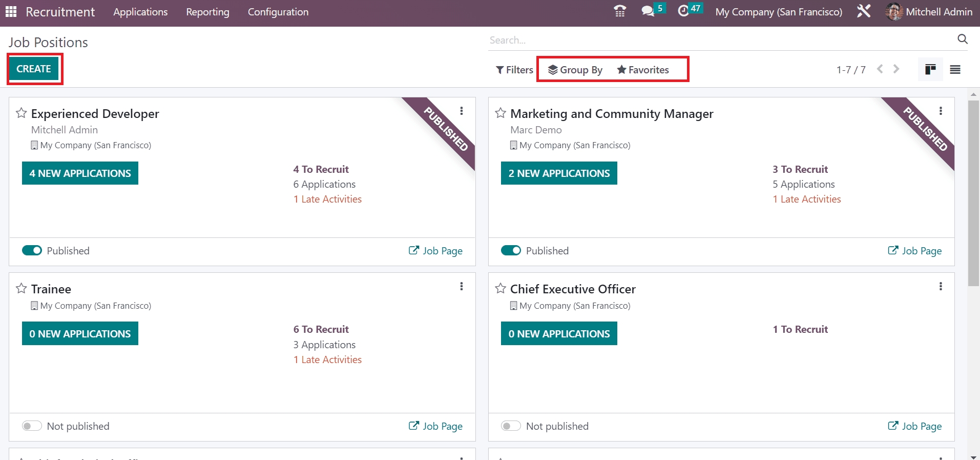
Task: Unpublish the Experienced Developer job toggle
Action: 32,250
